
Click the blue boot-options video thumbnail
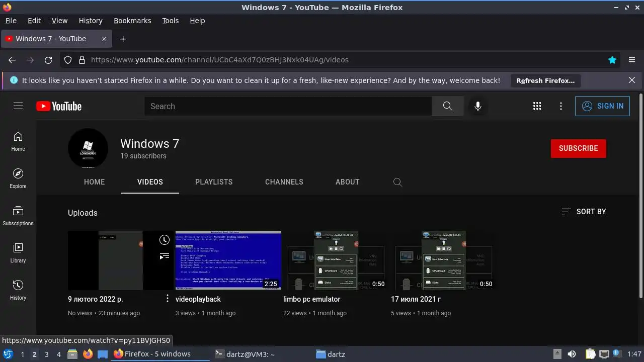(x=228, y=260)
